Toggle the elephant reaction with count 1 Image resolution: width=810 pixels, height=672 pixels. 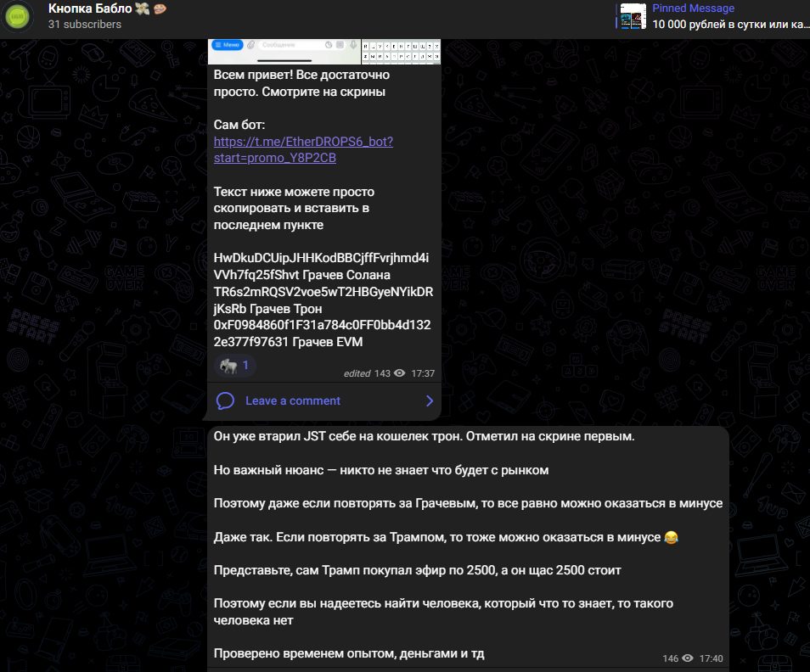[234, 366]
